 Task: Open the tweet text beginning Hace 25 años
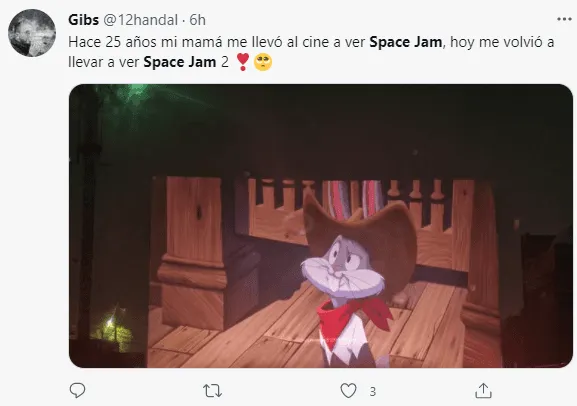pos(311,52)
